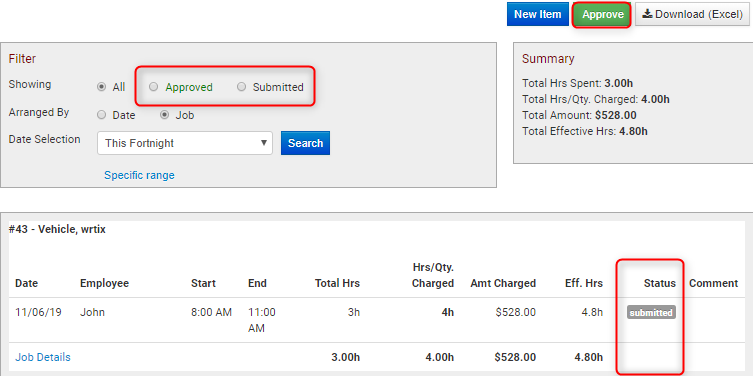Screen dimensions: 753x376
Task: Filter to Submitted entries only
Action: pyautogui.click(x=242, y=87)
